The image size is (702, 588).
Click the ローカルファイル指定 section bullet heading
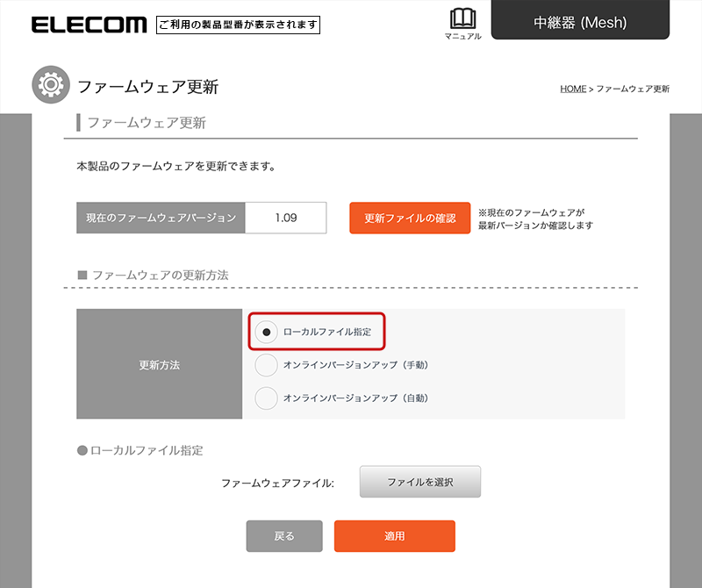pyautogui.click(x=140, y=450)
